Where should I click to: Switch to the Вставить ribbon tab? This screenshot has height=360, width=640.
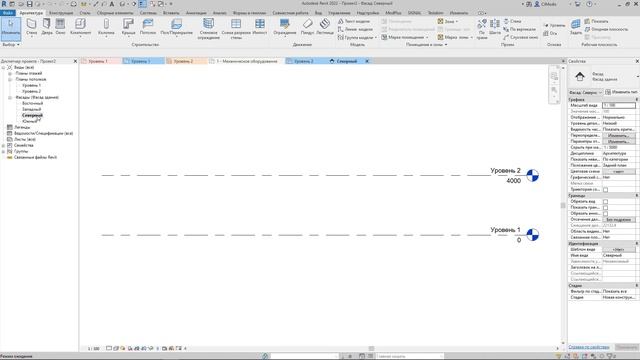171,13
